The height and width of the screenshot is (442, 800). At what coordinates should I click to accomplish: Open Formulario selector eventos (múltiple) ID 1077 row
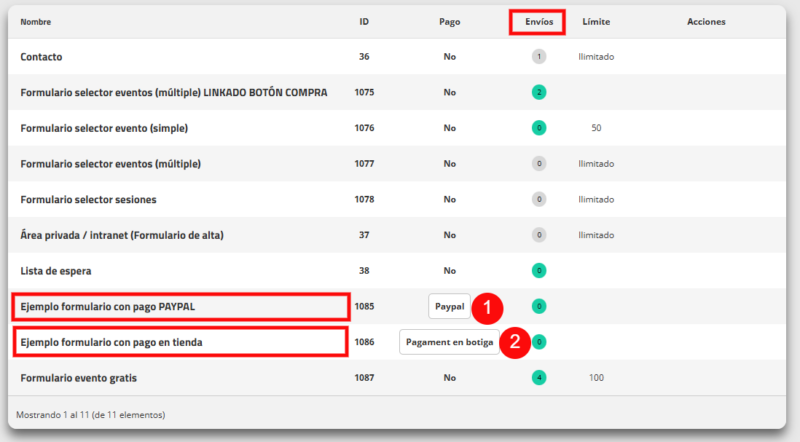(397, 163)
